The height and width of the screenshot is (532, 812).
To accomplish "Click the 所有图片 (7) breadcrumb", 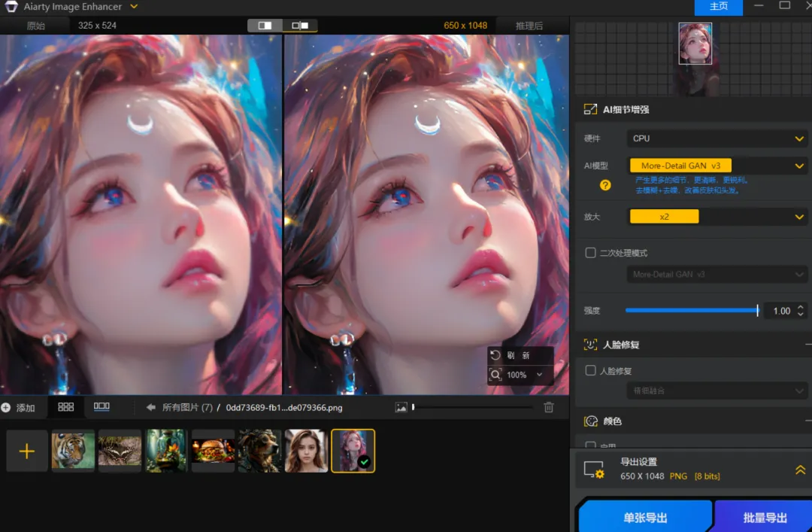I will click(187, 408).
